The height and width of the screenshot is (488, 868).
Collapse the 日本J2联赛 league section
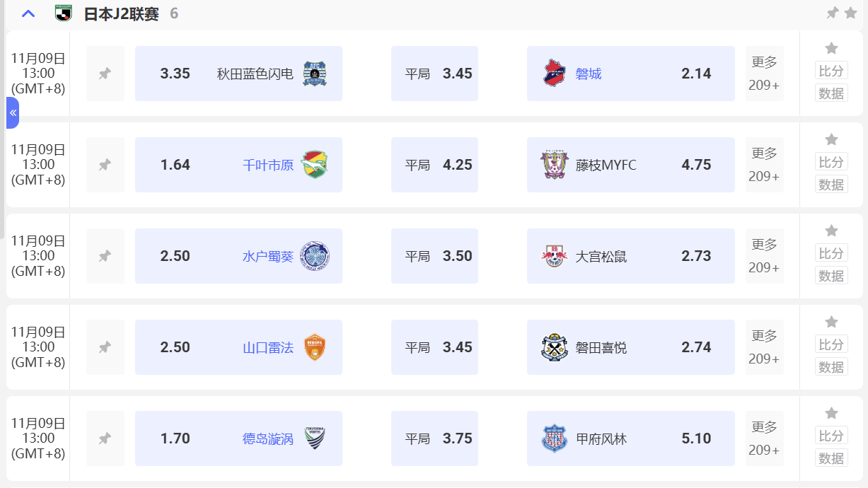click(28, 13)
